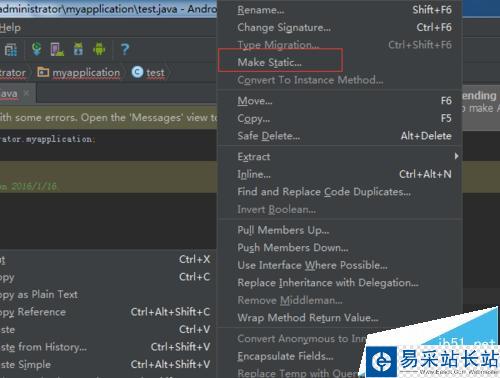Click Copy... entry with F5 shortcut
Image resolution: width=500 pixels, height=378 pixels.
click(x=339, y=118)
